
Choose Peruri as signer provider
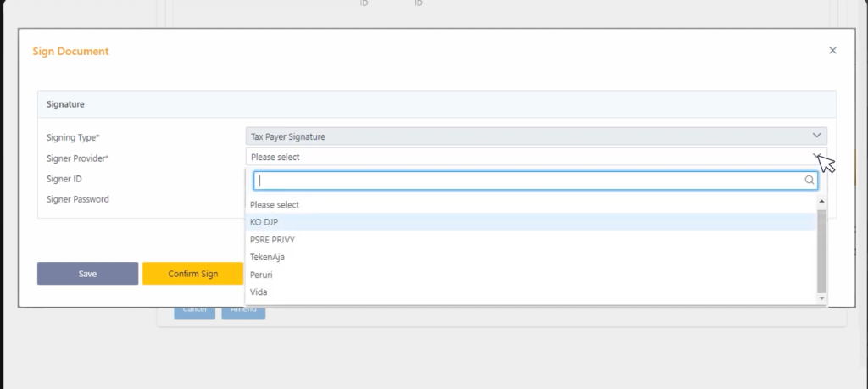point(261,275)
